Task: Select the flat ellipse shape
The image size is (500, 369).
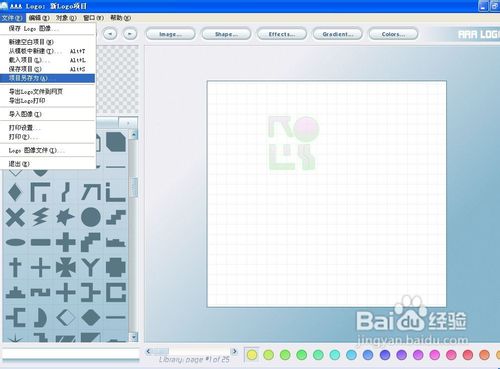Action: pos(15,242)
